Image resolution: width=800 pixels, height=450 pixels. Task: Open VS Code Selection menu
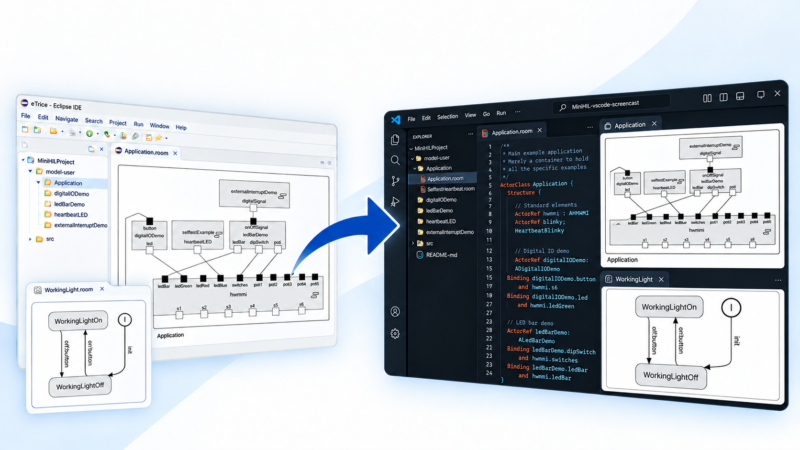click(x=447, y=116)
